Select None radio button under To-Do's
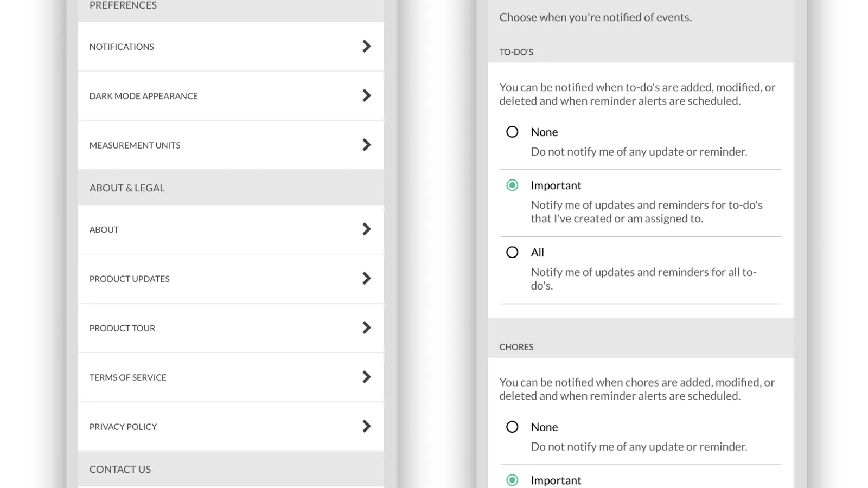This screenshot has width=868, height=488. pyautogui.click(x=512, y=132)
